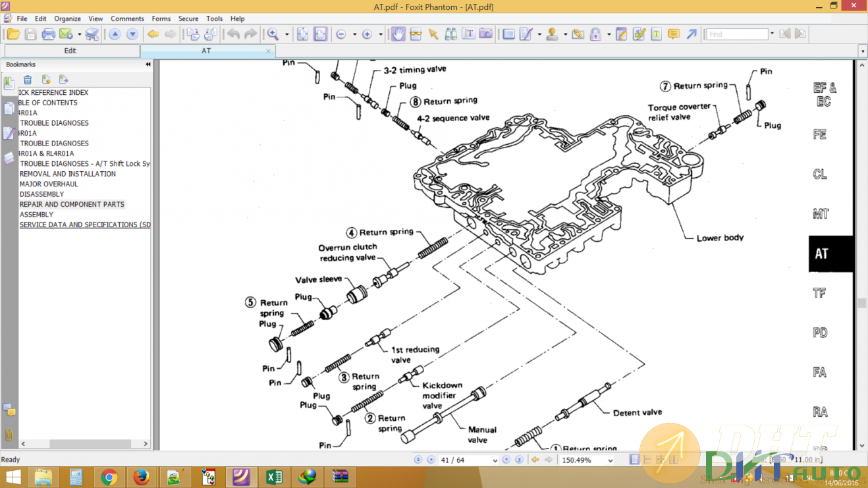Open Google Chrome from the taskbar
The width and height of the screenshot is (868, 488).
(109, 477)
